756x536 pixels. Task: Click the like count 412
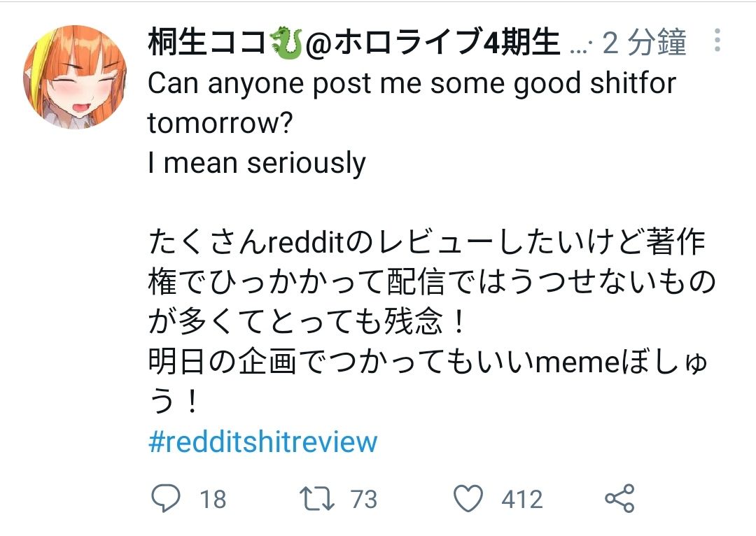click(521, 500)
